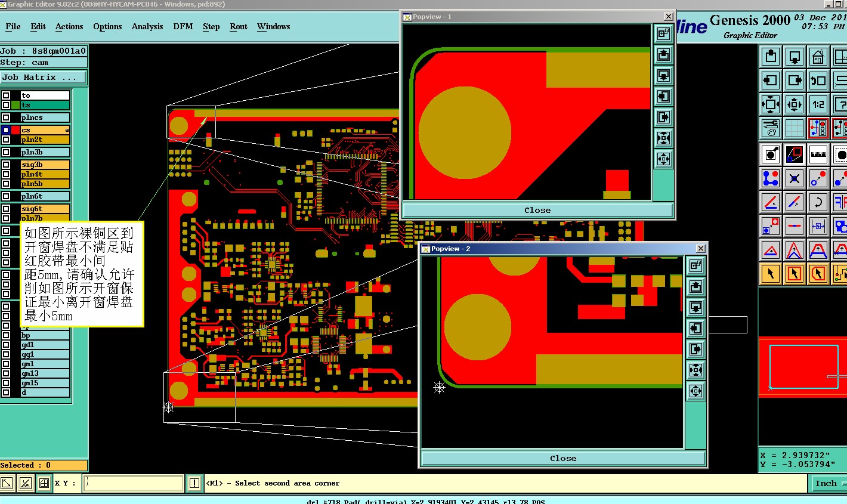Click the pan left tool icon
847x504 pixels.
point(771,81)
